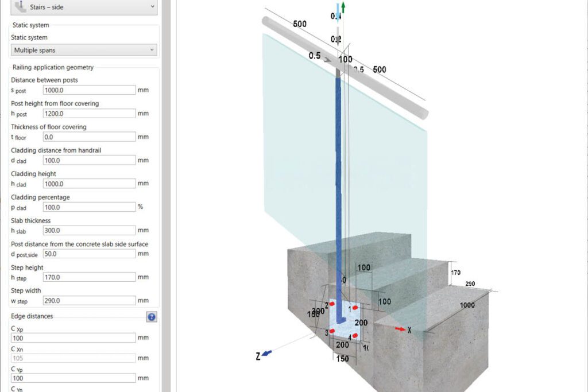Click the red X axis arrow
Viewport: 588px width, 392px height.
tap(400, 329)
